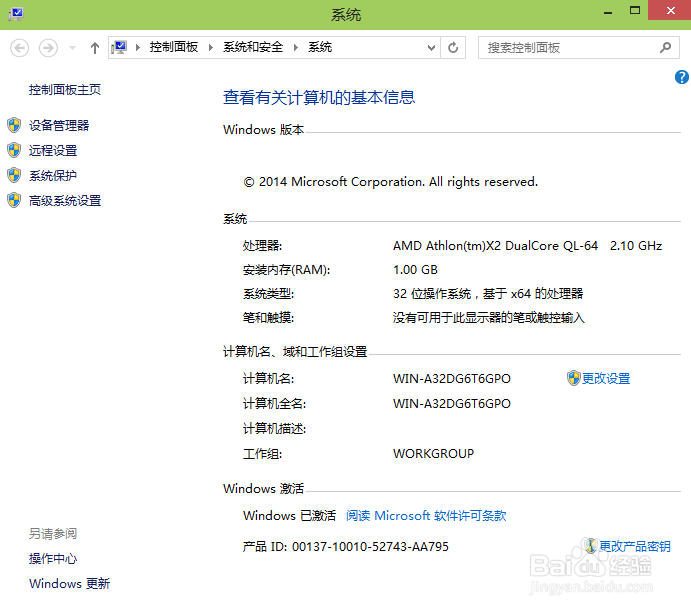
Task: Click 没有可用于此显示器的笔或触控输入 text
Action: 489,318
